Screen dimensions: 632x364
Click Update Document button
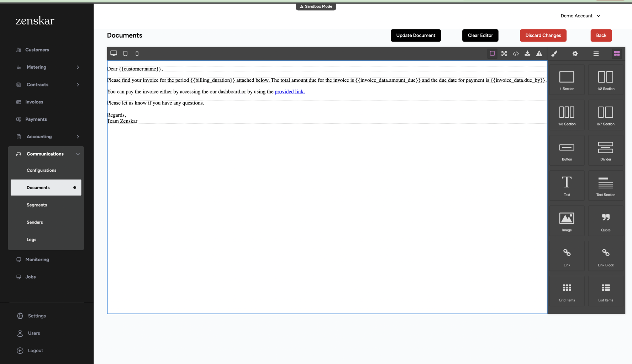(x=416, y=36)
